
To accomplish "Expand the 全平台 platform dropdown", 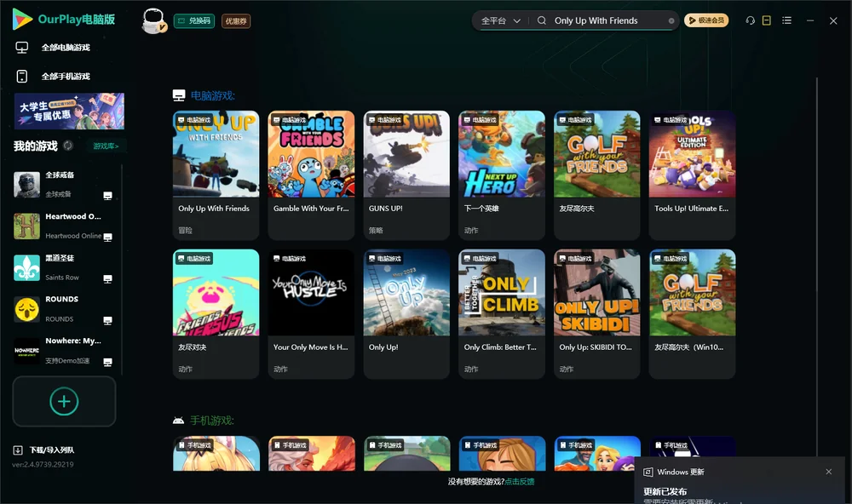I will (x=500, y=20).
